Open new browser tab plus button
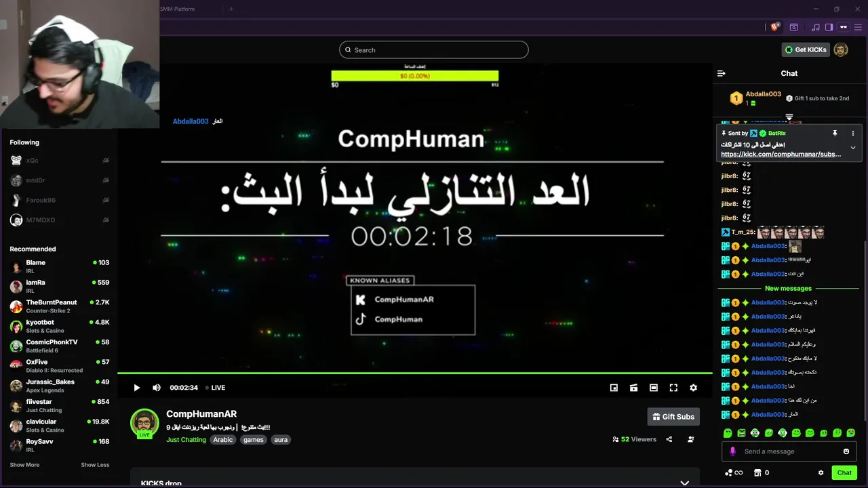The image size is (868, 488). pos(231,9)
